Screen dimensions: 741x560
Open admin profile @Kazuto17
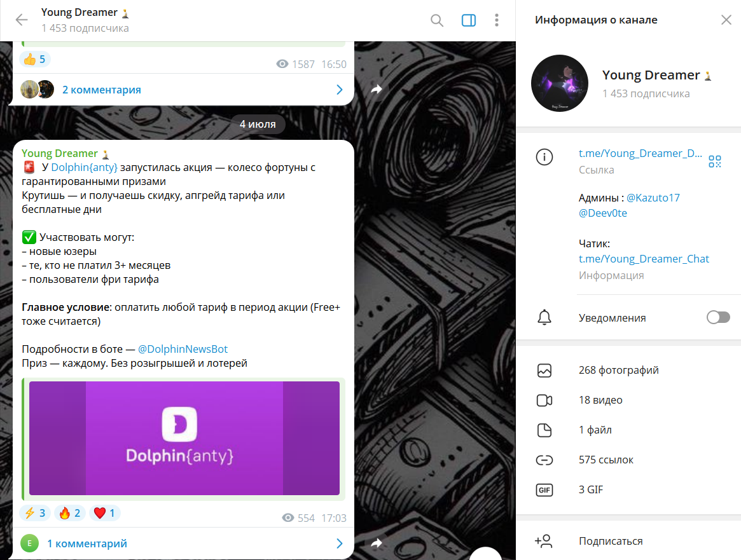click(x=653, y=198)
